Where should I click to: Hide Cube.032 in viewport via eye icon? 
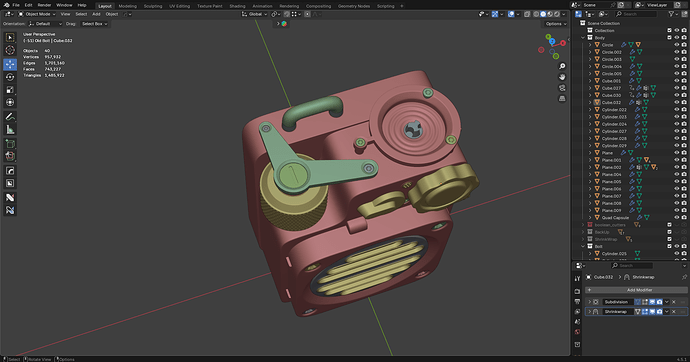(x=677, y=102)
